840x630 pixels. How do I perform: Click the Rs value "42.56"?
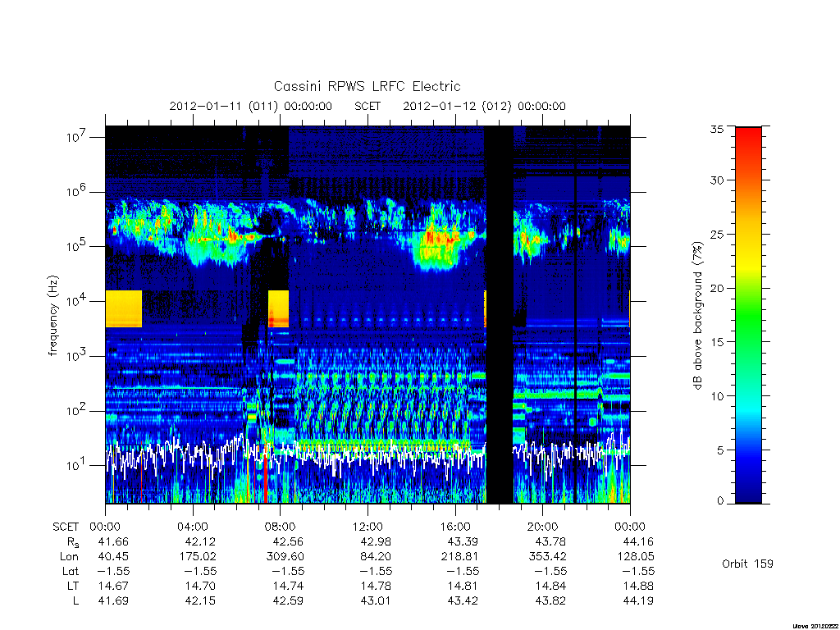(x=288, y=541)
